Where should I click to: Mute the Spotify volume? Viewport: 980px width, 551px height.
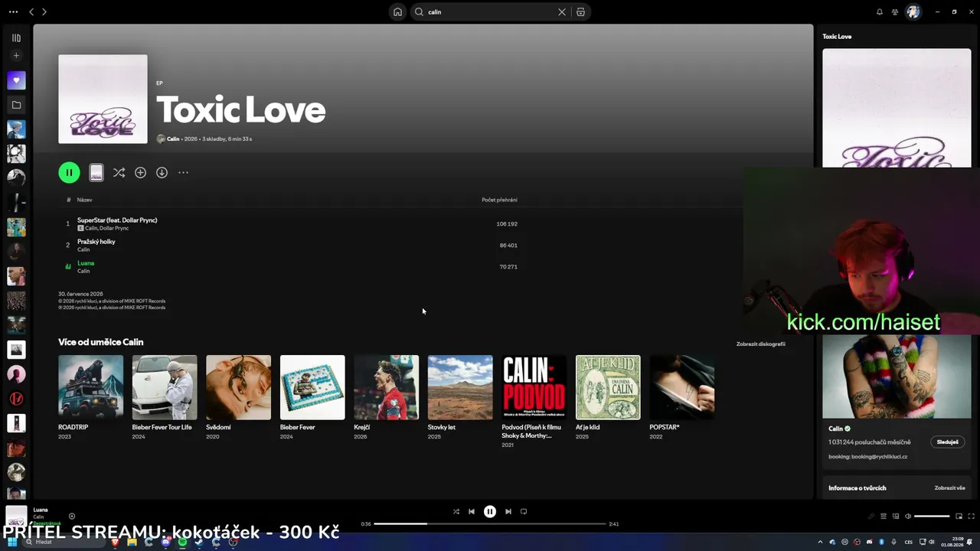pyautogui.click(x=907, y=517)
